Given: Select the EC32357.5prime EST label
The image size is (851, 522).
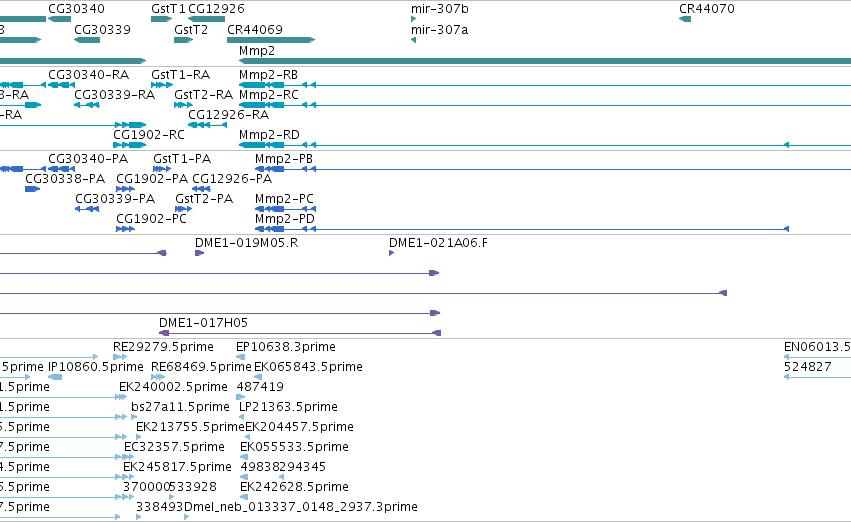Looking at the screenshot, I should tap(174, 447).
